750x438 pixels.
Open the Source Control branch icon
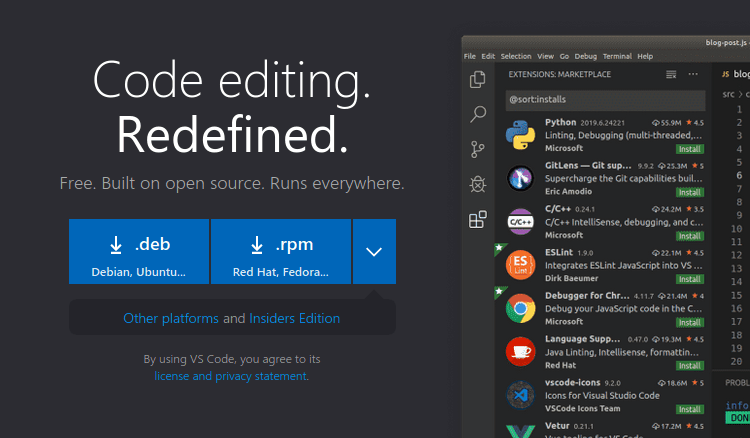tap(477, 149)
